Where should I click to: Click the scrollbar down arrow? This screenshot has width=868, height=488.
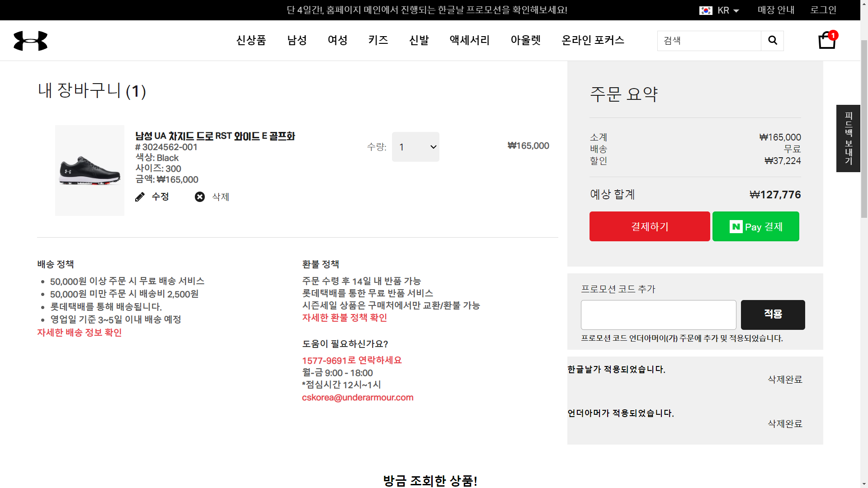864,483
